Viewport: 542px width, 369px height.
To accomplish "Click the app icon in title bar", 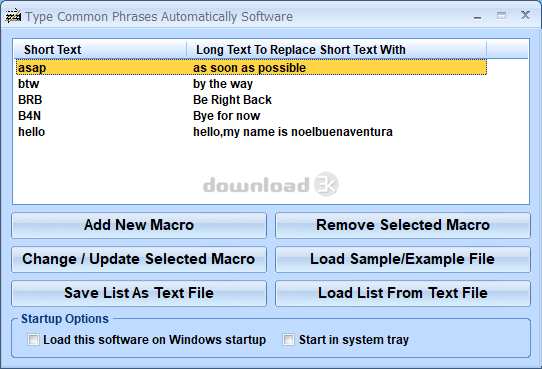I will coord(13,16).
